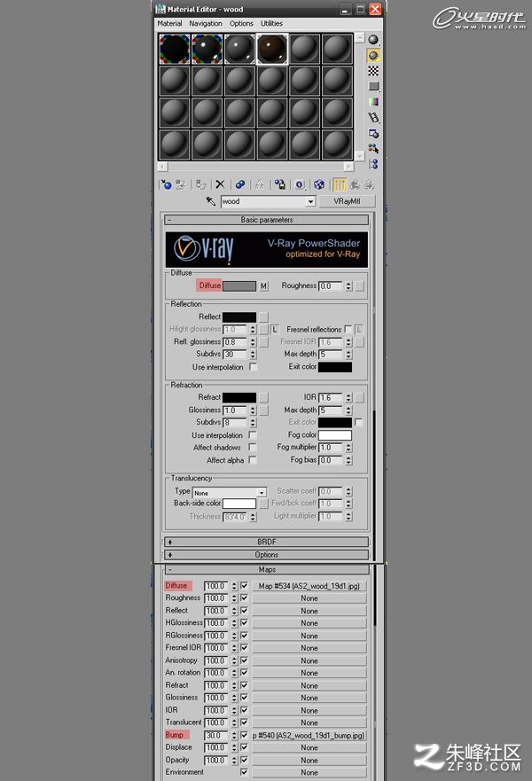This screenshot has width=532, height=781.
Task: Expand the BRDF rollout
Action: tap(267, 542)
